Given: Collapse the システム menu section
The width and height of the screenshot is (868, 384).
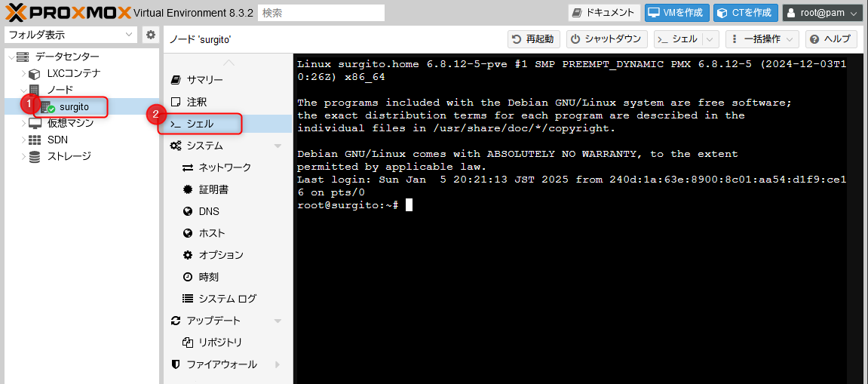Looking at the screenshot, I should point(278,146).
